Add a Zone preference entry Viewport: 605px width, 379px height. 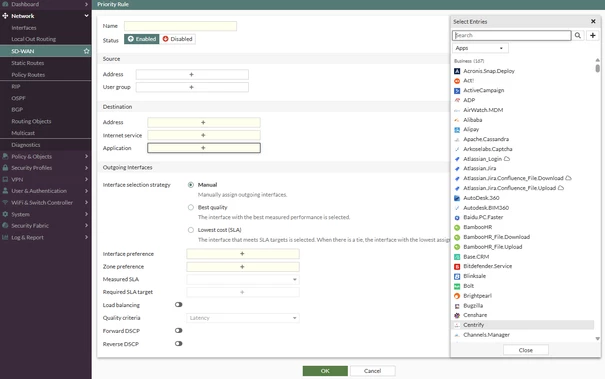tap(243, 267)
